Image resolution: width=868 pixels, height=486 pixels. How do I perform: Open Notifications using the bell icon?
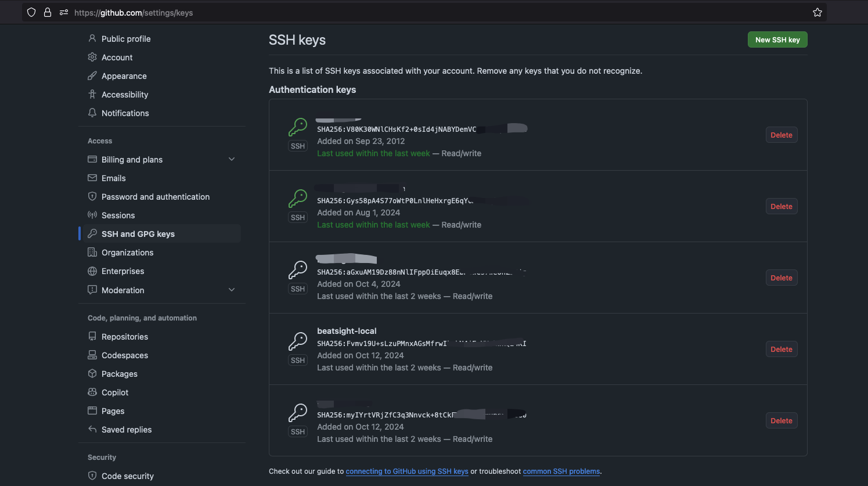(x=93, y=113)
